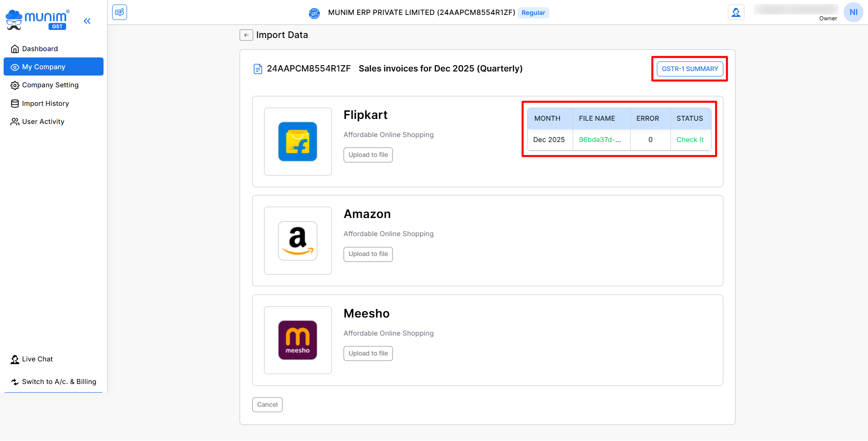Click the Check It status link
868x441 pixels.
pyautogui.click(x=690, y=140)
